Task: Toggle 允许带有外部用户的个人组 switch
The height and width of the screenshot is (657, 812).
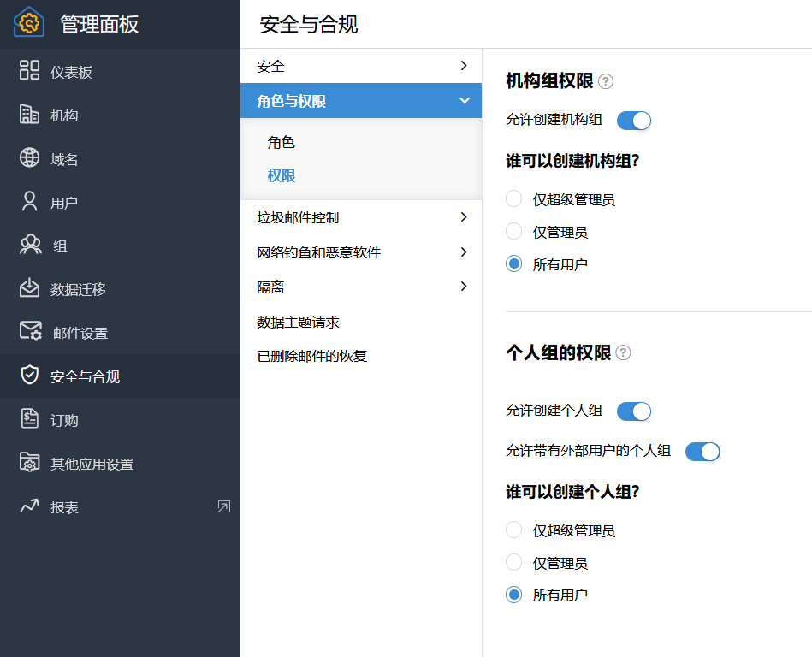Action: pos(702,451)
